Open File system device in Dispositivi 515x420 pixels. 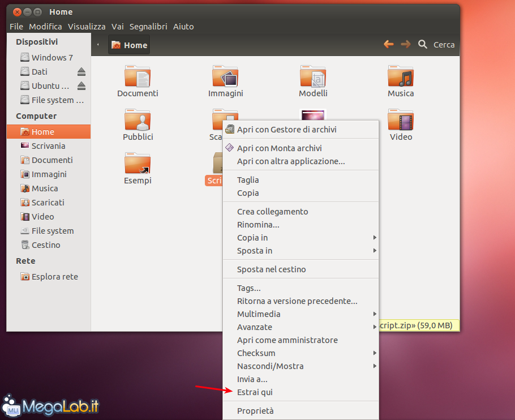(49, 100)
